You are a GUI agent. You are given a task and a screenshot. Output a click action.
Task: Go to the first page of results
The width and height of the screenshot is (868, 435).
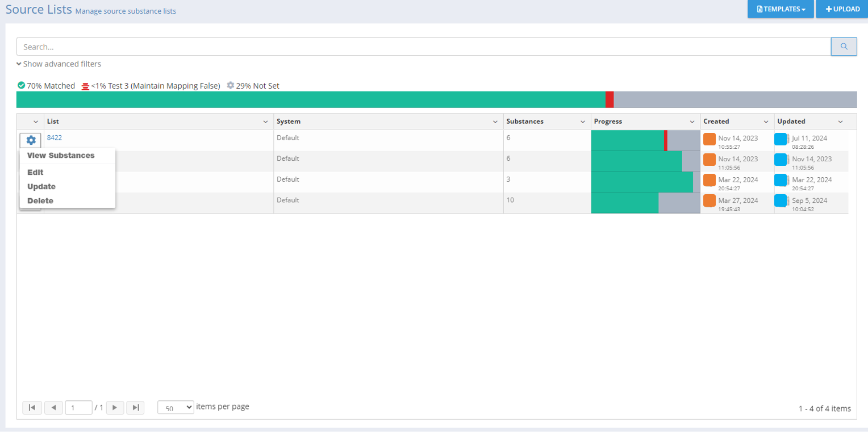[32, 408]
